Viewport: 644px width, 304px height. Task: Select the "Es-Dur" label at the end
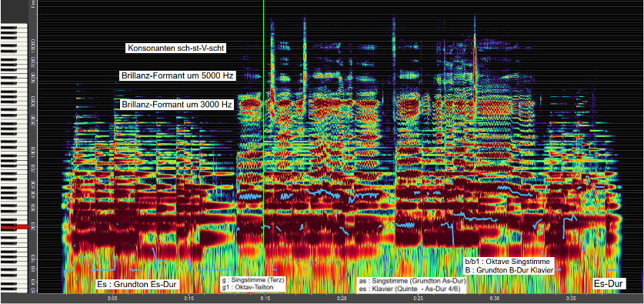tap(609, 283)
